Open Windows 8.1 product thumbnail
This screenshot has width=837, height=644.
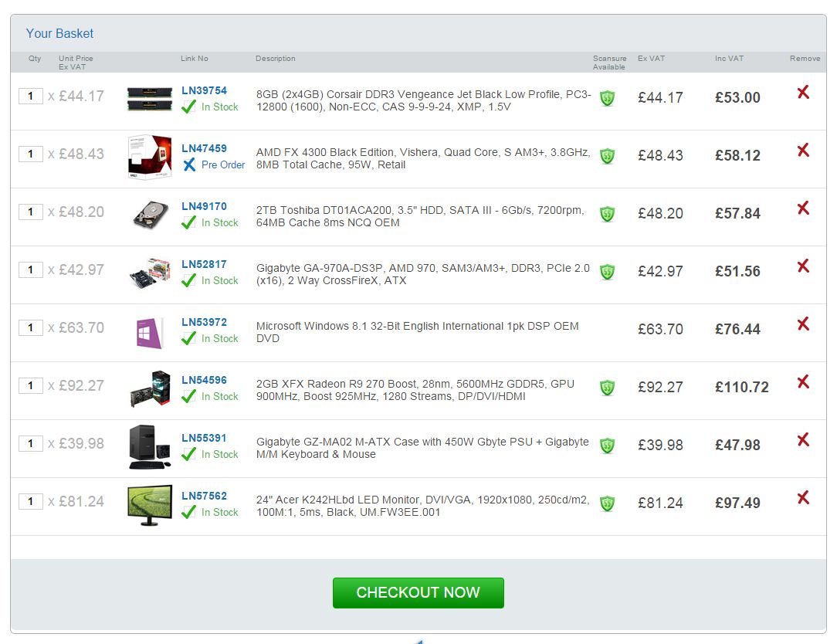(150, 334)
